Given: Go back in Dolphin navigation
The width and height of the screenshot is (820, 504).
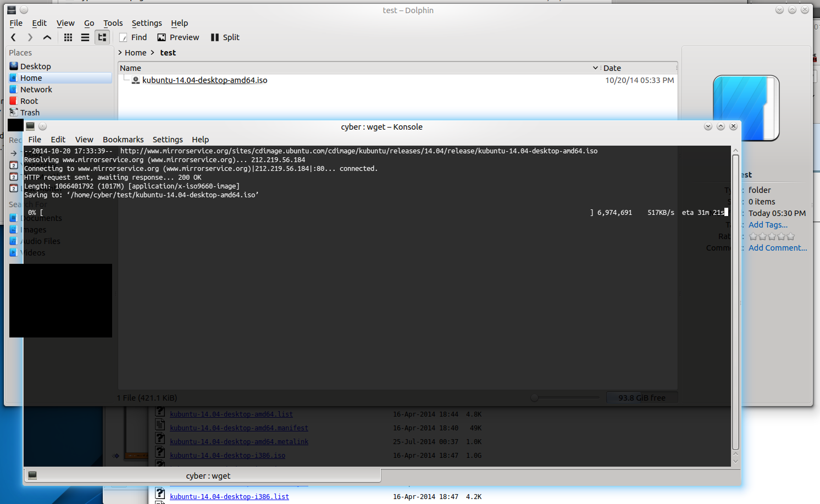Looking at the screenshot, I should point(14,37).
